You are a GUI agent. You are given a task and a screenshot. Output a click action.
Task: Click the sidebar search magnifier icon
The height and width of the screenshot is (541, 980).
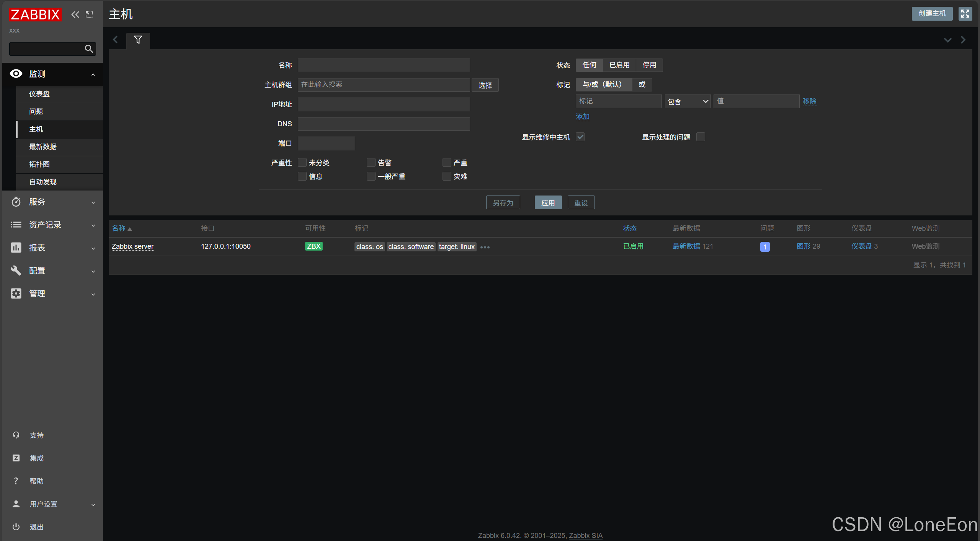click(89, 49)
